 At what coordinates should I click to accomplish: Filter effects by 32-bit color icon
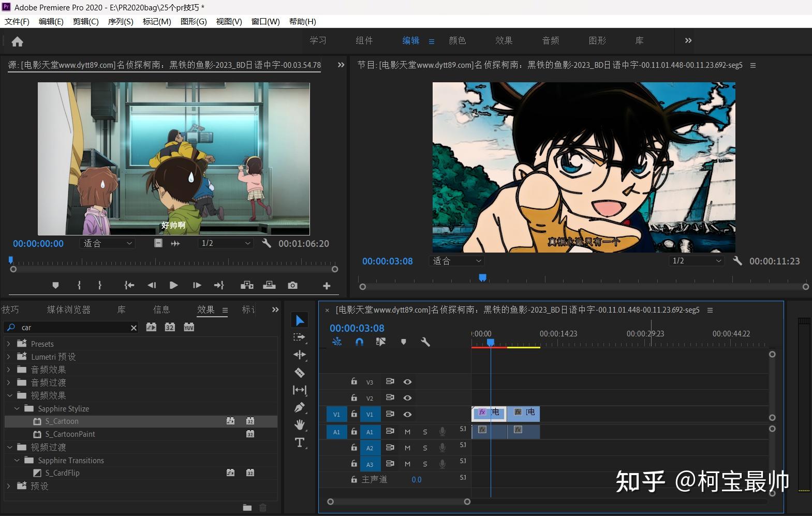click(x=170, y=327)
